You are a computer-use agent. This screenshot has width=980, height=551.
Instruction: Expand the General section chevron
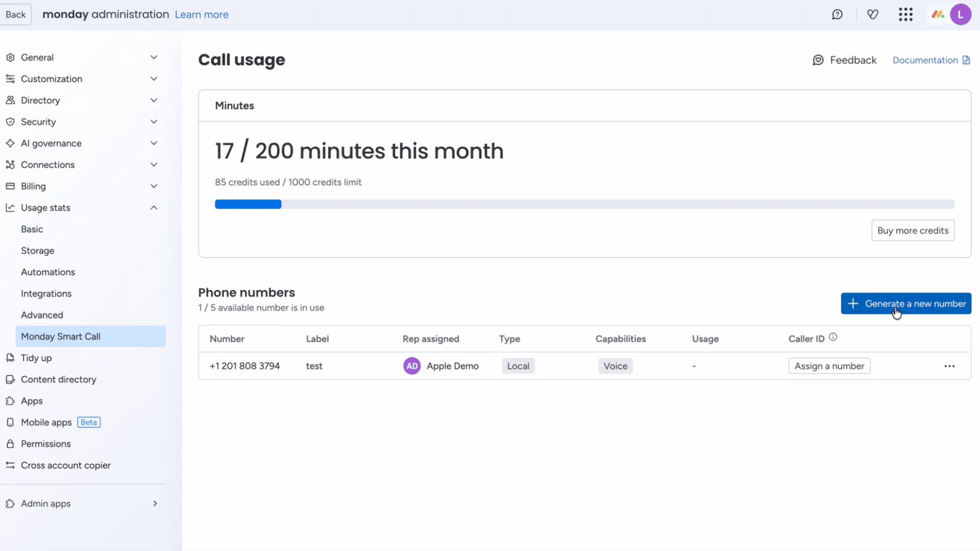pyautogui.click(x=154, y=58)
